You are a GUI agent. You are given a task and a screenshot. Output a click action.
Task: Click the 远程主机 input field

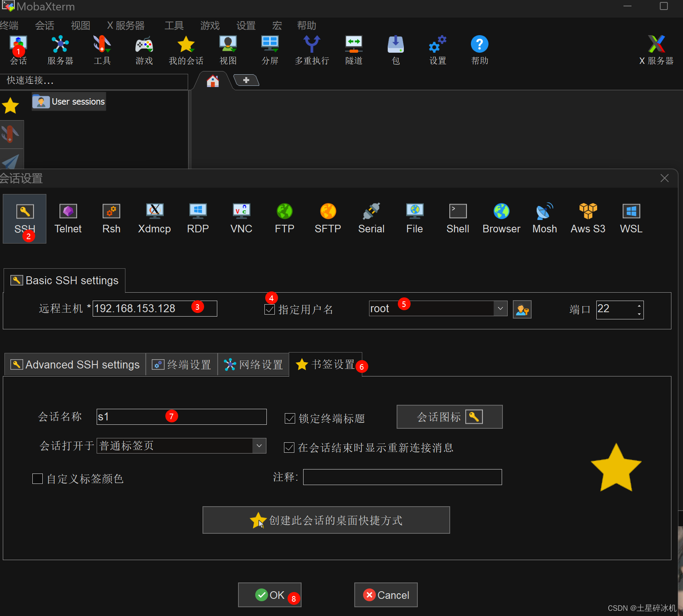pos(155,309)
